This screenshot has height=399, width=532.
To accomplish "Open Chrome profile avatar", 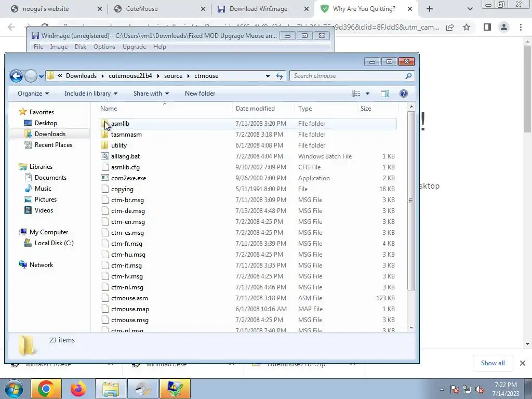I will (x=504, y=27).
